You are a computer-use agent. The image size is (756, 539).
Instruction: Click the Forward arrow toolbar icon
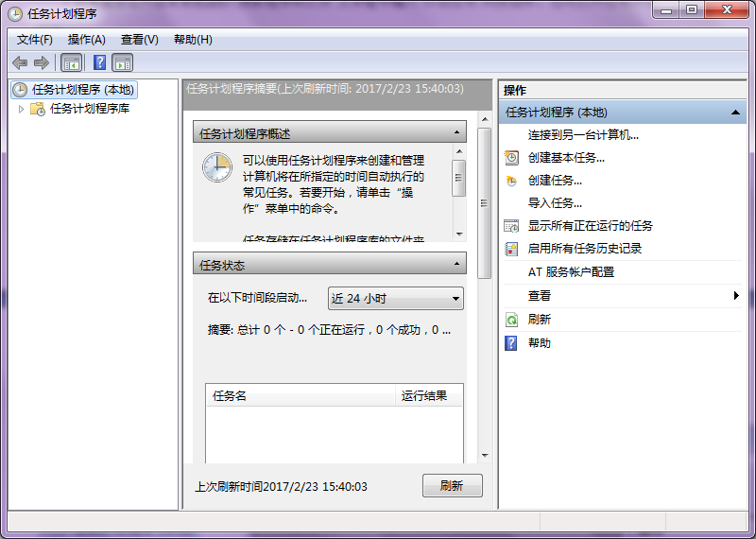tap(42, 62)
